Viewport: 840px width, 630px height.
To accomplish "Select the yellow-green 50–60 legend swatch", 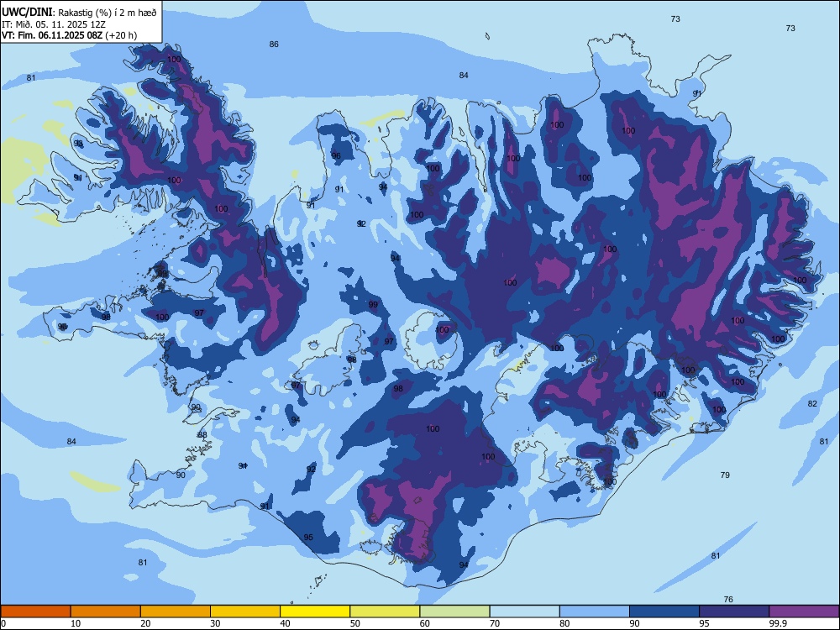I will 385,612.
